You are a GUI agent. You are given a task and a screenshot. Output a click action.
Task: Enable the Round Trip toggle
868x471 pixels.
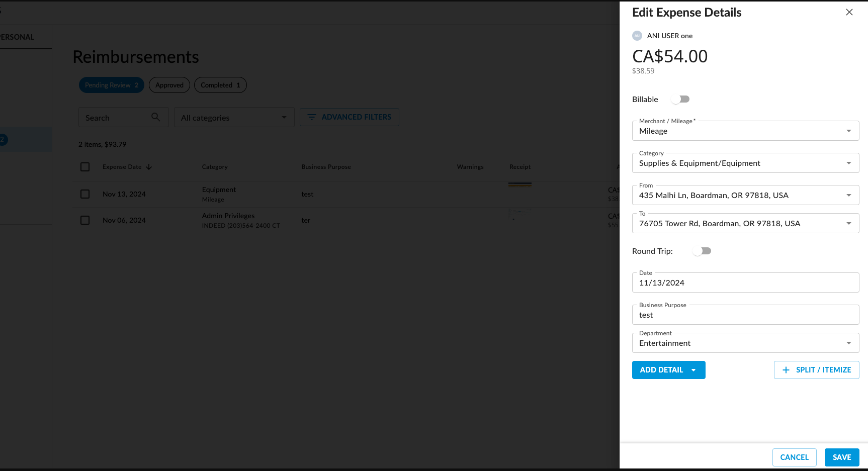click(702, 250)
